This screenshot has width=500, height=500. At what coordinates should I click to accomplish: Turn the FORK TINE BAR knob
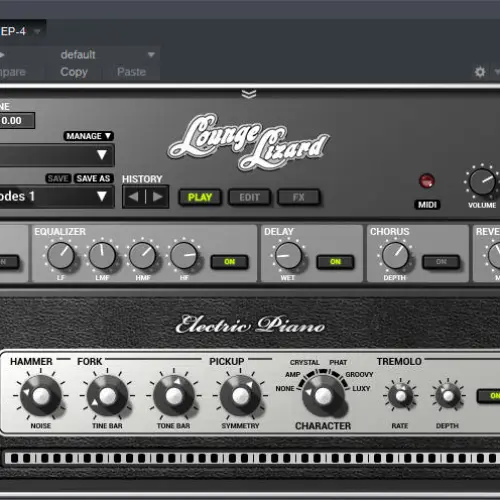[107, 396]
